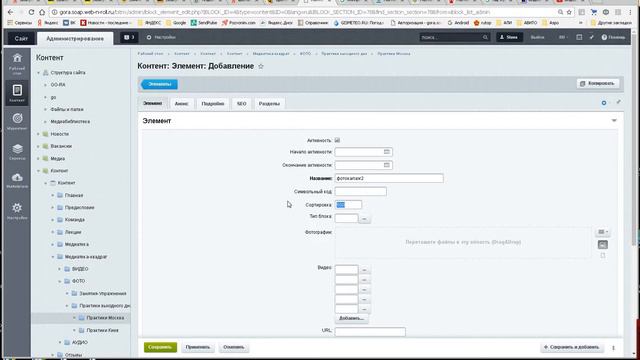Select Занятия-Упражнения in the tree
The height and width of the screenshot is (360, 640).
click(103, 293)
